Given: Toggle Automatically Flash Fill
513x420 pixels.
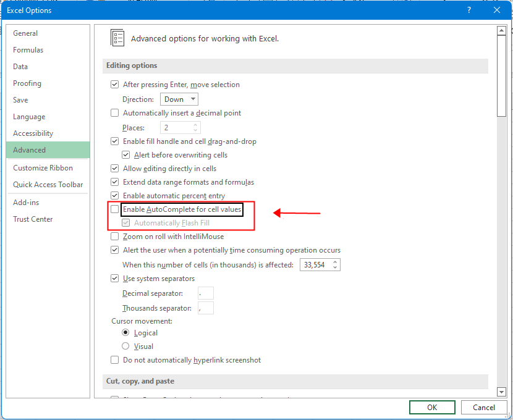Looking at the screenshot, I should click(x=126, y=222).
